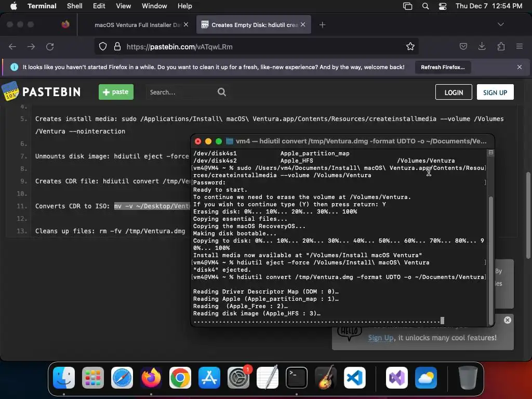Open Firefox from the Dock
Image resolution: width=532 pixels, height=399 pixels.
(x=151, y=378)
